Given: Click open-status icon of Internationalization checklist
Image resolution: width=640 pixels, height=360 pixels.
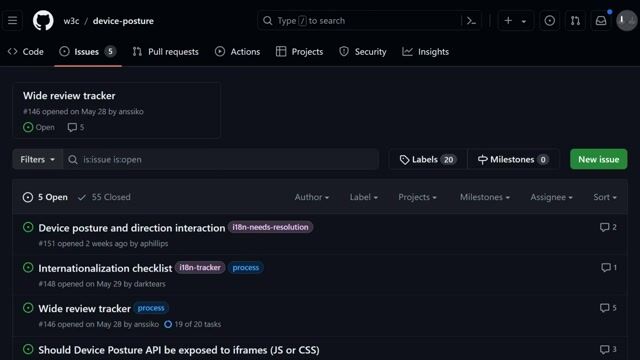Looking at the screenshot, I should click(x=28, y=267).
